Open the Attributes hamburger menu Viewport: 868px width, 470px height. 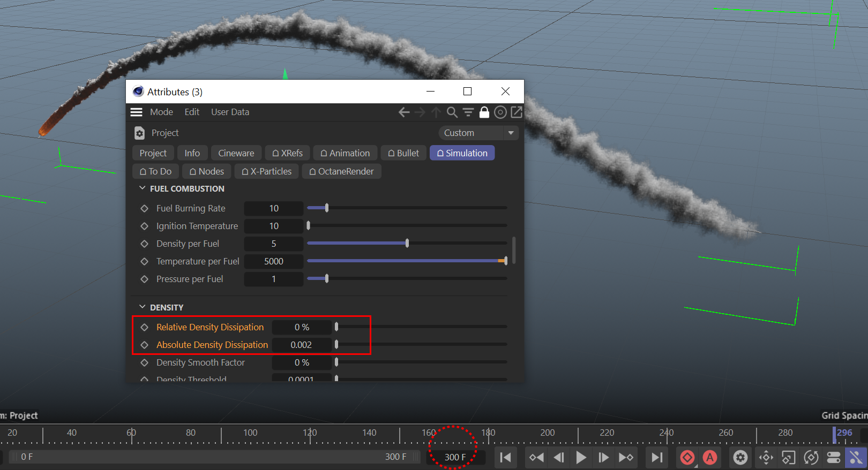tap(137, 112)
